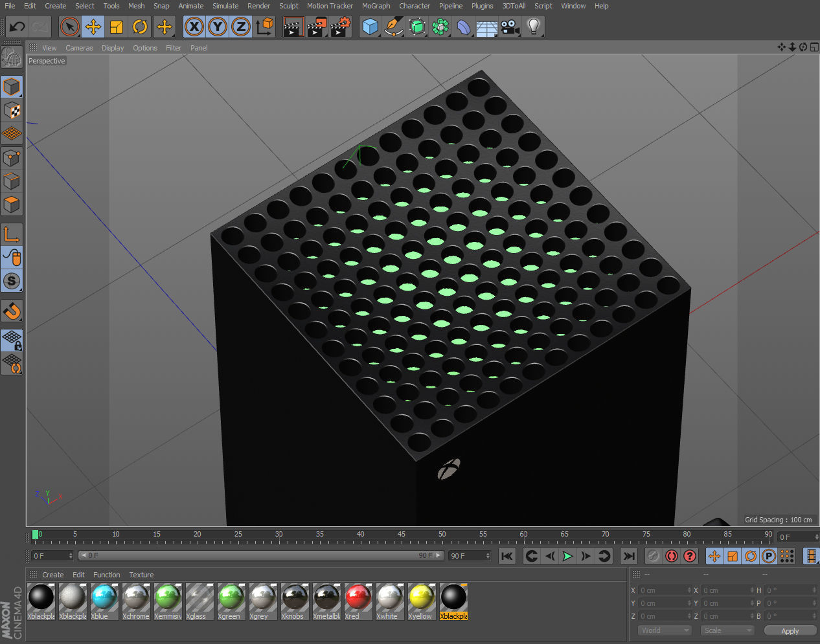Select the Rotate tool

click(x=140, y=27)
